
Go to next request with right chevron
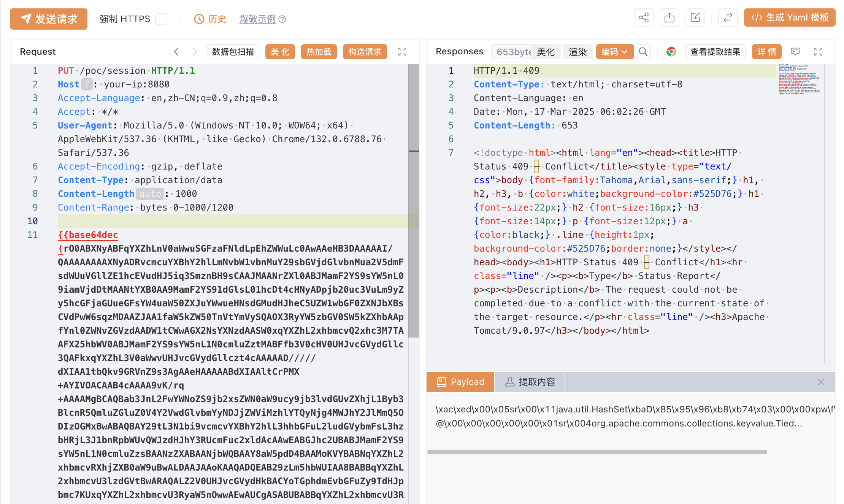[x=195, y=52]
